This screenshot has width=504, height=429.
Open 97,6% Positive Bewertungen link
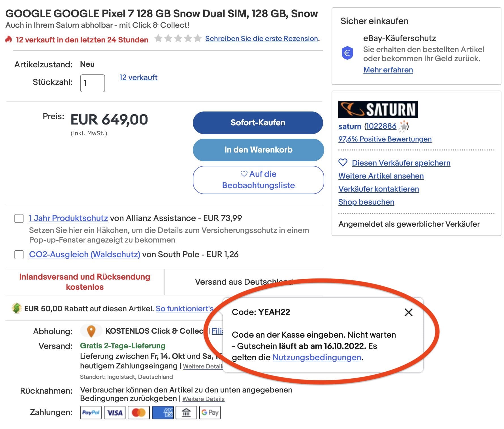pos(385,139)
